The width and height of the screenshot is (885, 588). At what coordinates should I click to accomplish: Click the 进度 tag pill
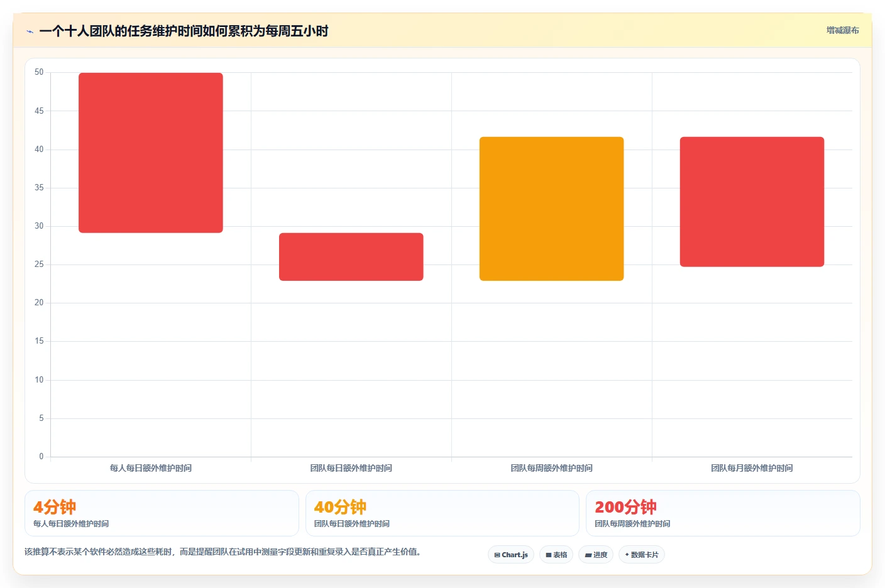click(x=596, y=555)
